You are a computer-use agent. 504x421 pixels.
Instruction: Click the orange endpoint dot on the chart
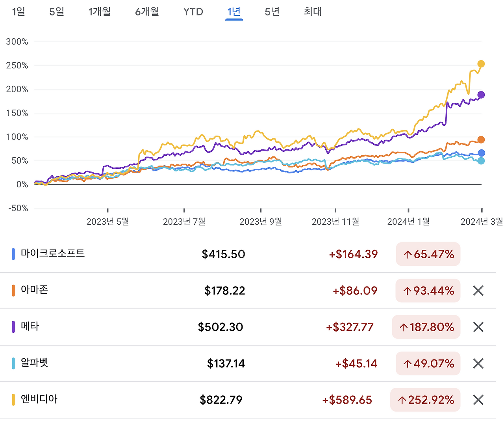pyautogui.click(x=481, y=140)
